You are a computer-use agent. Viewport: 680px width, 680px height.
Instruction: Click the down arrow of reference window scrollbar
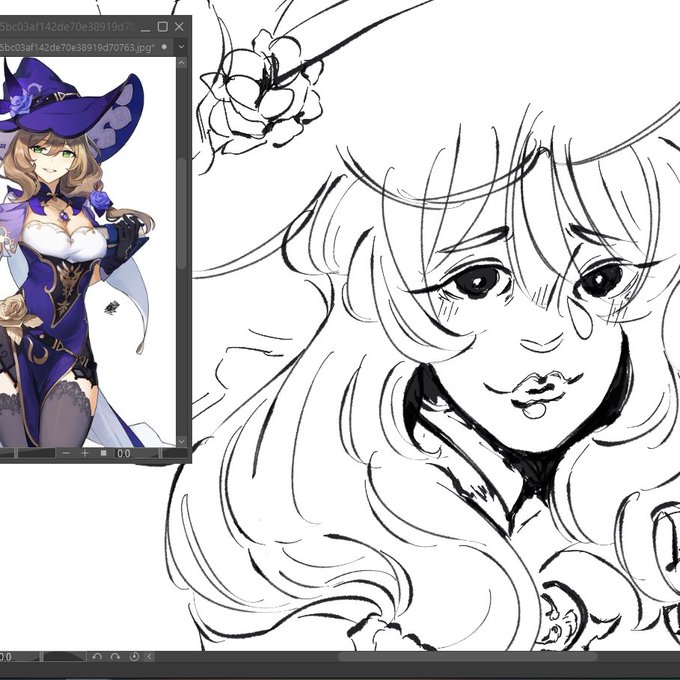click(181, 441)
